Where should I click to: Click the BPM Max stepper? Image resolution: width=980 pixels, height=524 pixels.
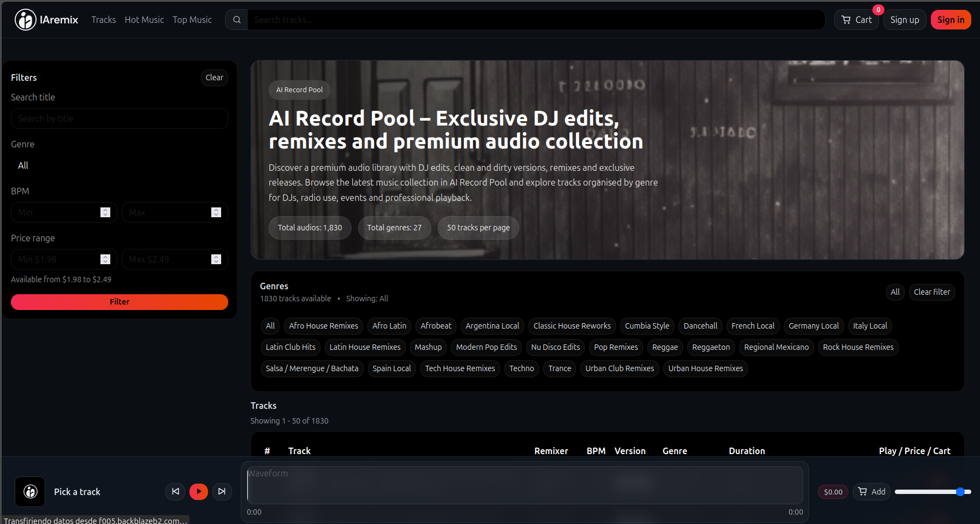pyautogui.click(x=216, y=212)
